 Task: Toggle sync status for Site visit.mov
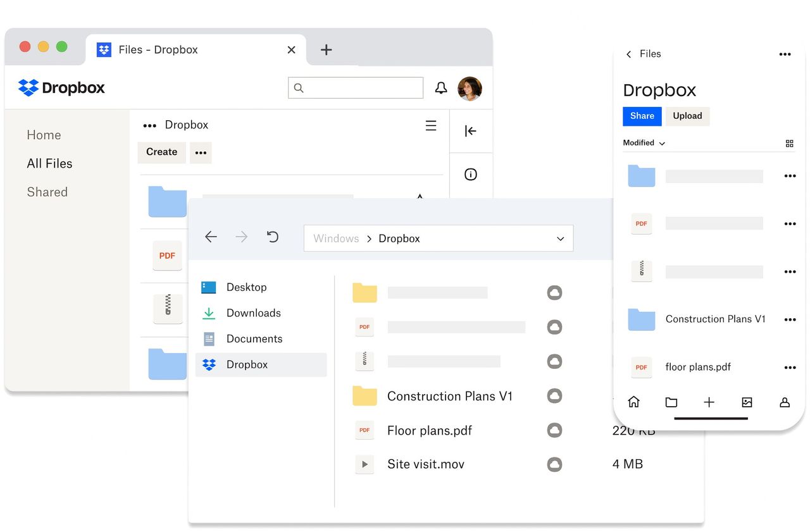click(x=555, y=464)
